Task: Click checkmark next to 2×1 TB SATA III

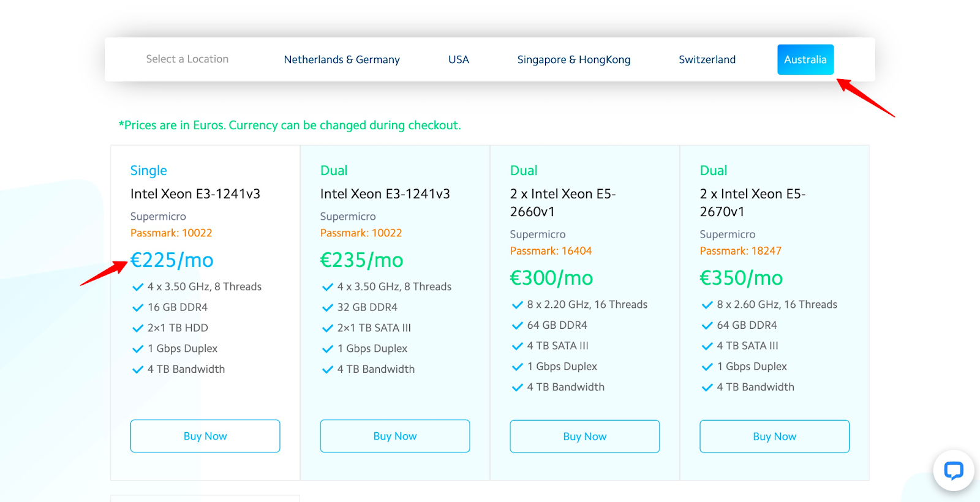Action: [328, 328]
